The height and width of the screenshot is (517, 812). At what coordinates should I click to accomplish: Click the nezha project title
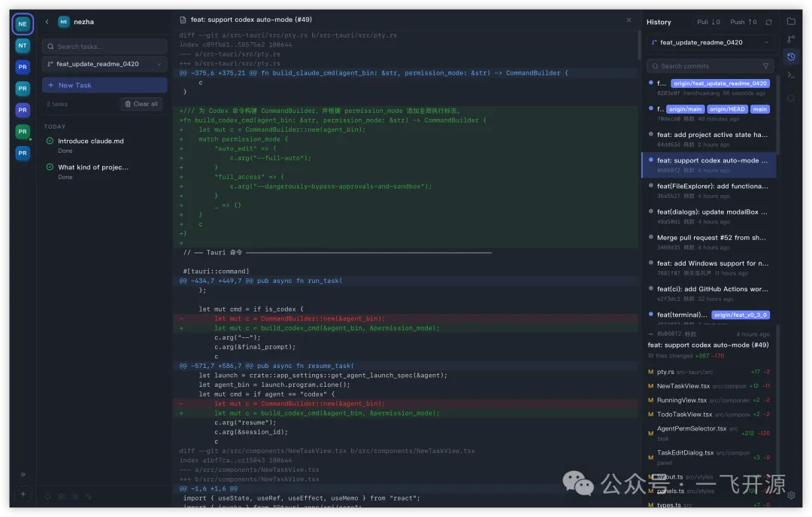(x=83, y=22)
